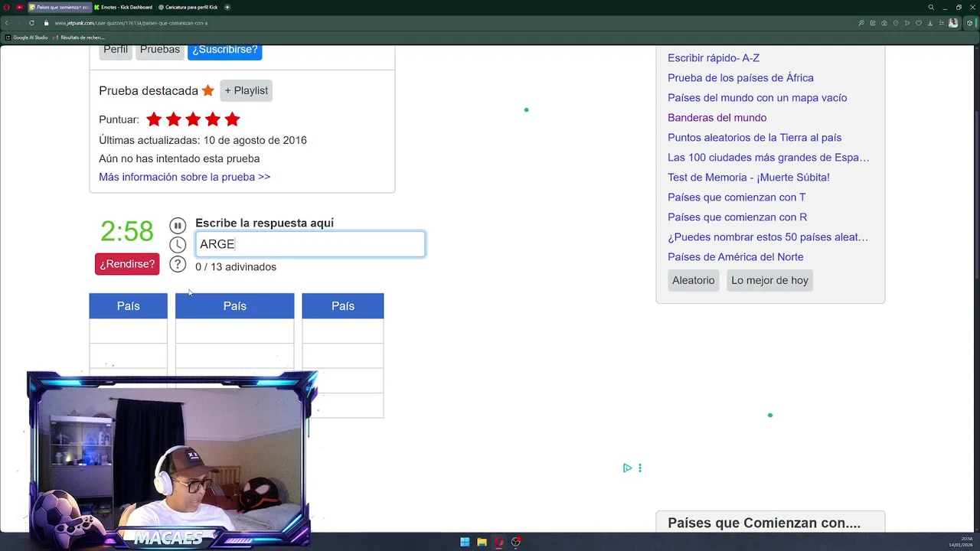Click the first País column header
980x551 pixels.
pos(128,306)
